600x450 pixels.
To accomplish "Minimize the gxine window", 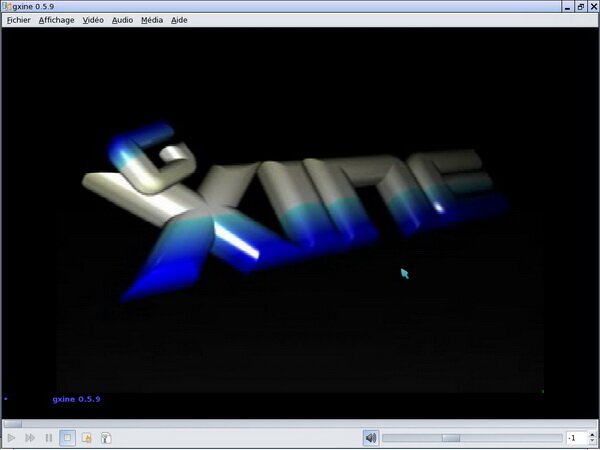I will tap(568, 7).
